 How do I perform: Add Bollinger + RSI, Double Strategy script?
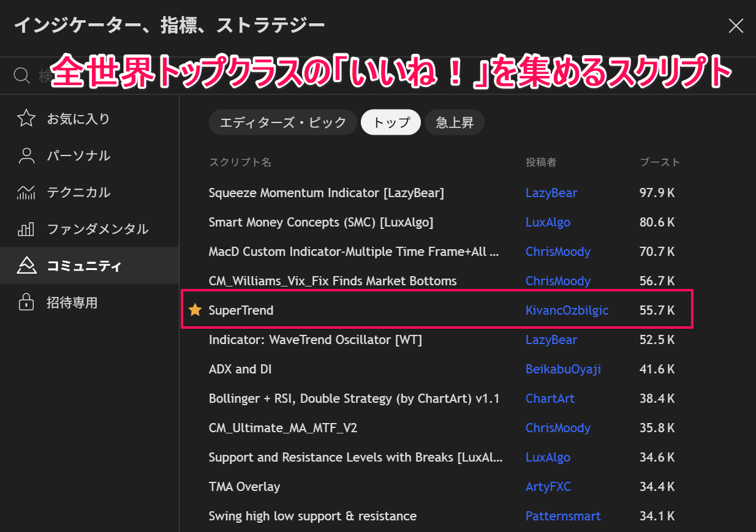point(354,399)
